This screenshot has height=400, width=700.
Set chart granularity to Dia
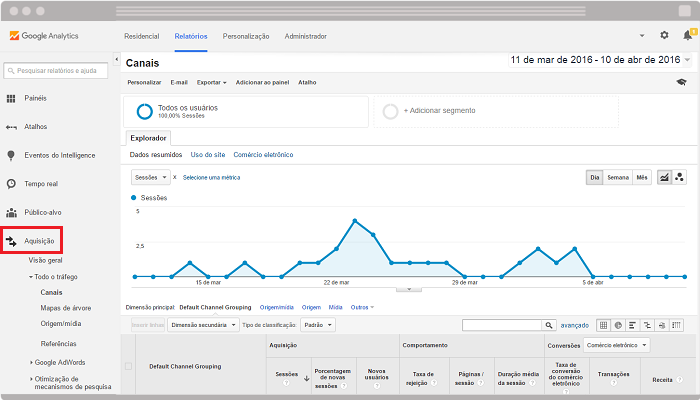tap(595, 177)
